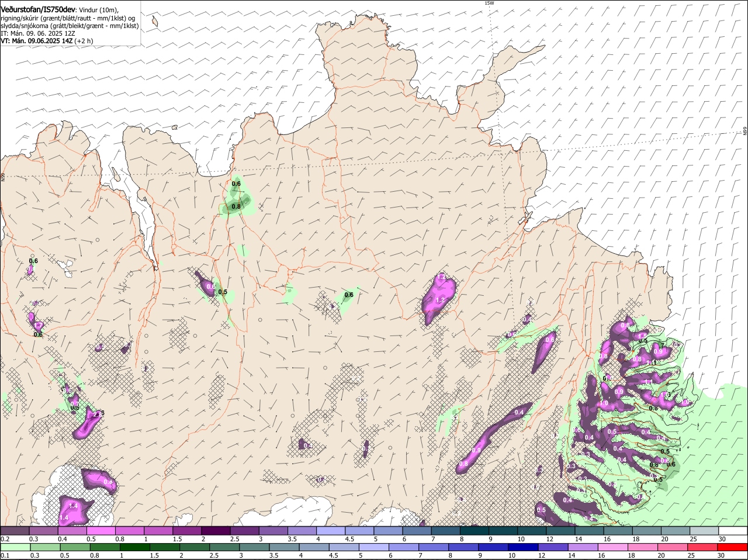This screenshot has height=560, width=748.
Task: Pick the 3.5 swatch in the upper legend row
Action: coord(302,531)
